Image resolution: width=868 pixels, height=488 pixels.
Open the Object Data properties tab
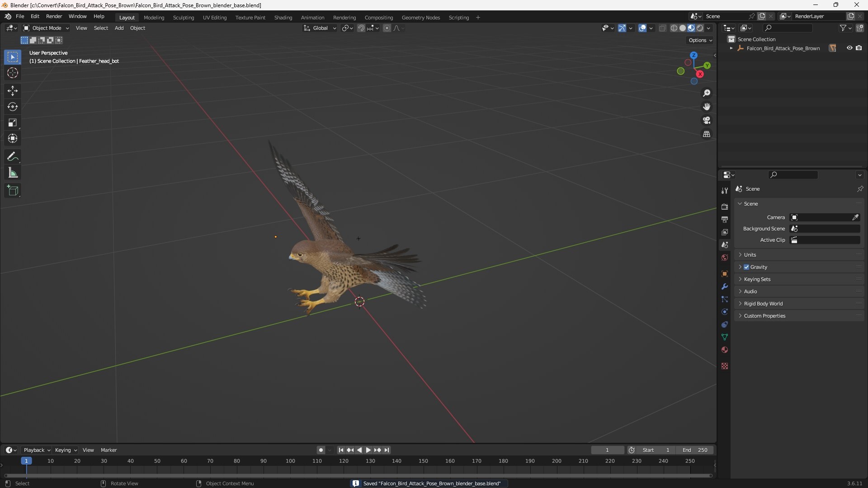(725, 337)
